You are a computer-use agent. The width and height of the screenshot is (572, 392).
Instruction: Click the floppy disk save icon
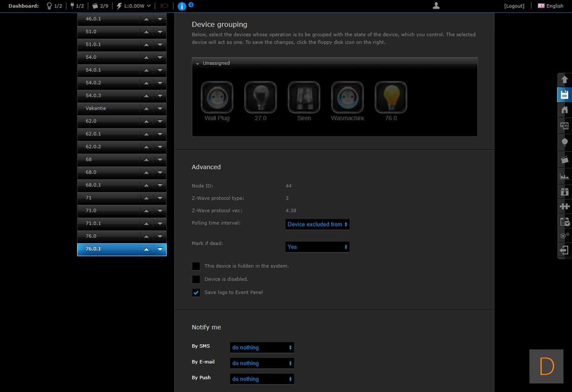coord(564,95)
